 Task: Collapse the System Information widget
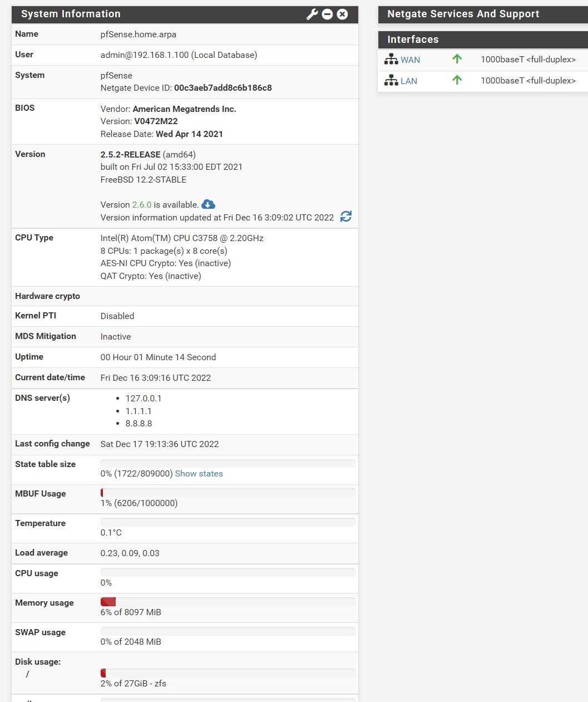click(328, 14)
